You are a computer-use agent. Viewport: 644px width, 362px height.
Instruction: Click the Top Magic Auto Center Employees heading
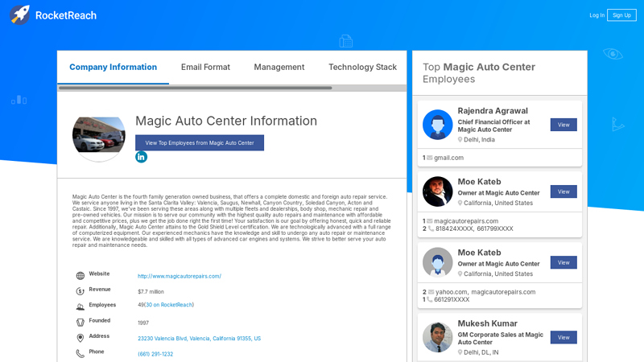click(x=479, y=72)
